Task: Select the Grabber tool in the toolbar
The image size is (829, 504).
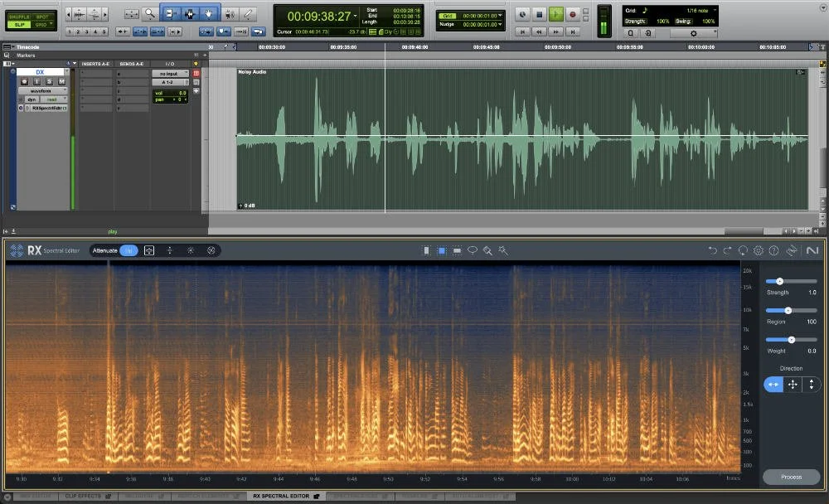Action: [x=208, y=12]
